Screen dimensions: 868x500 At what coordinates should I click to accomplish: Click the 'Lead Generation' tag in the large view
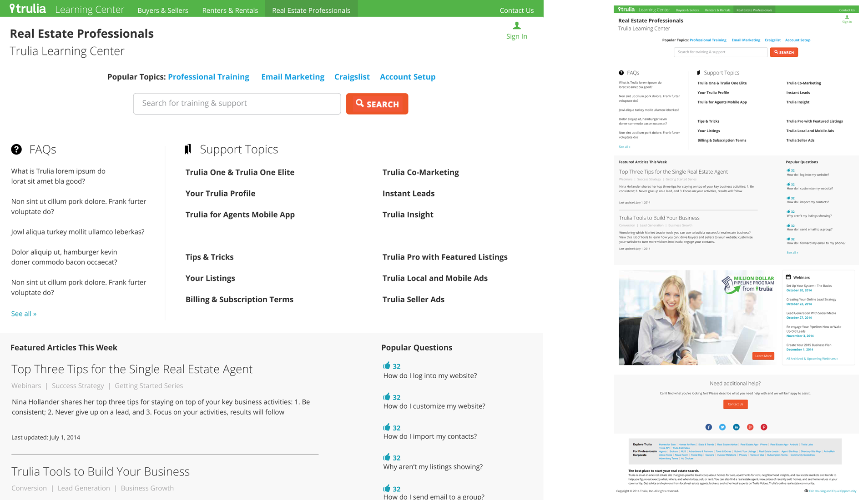point(84,488)
